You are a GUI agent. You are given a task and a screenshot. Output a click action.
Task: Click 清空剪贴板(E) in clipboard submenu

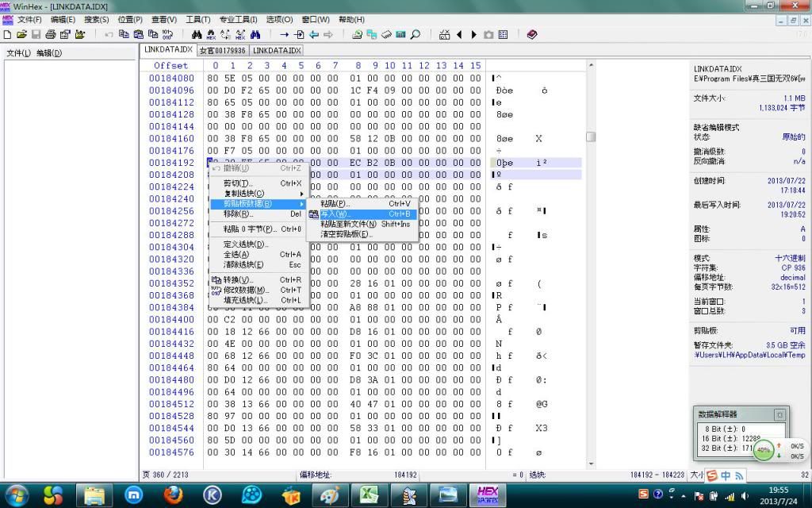point(346,234)
